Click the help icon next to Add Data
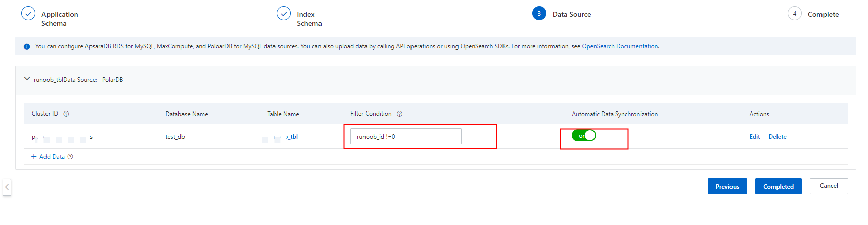Image resolution: width=868 pixels, height=225 pixels. (70, 157)
